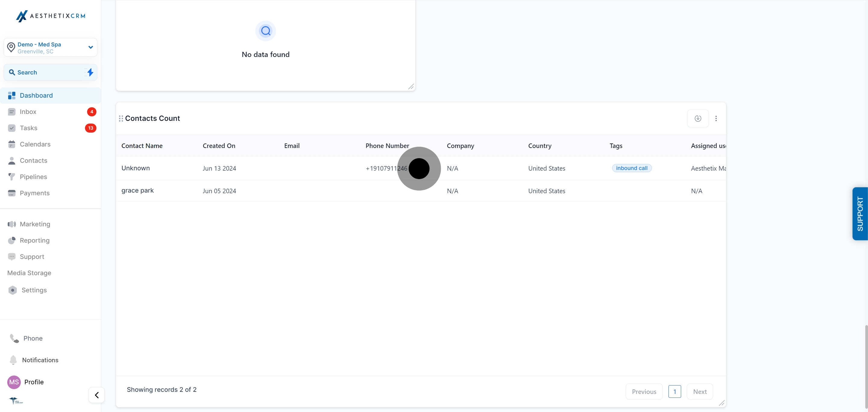Click the lightning bolt quick actions icon
This screenshot has width=868, height=412.
[90, 72]
